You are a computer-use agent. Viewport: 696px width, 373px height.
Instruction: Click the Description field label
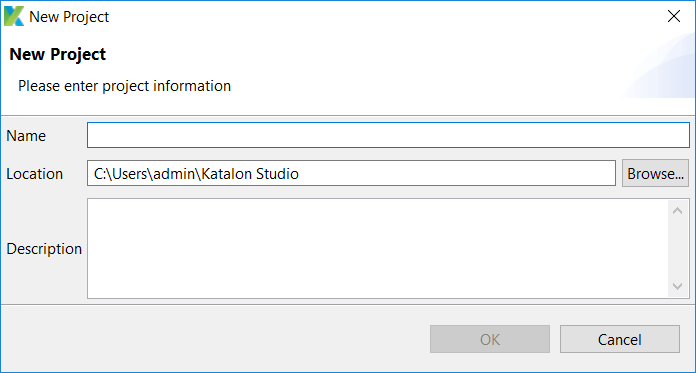(x=44, y=249)
